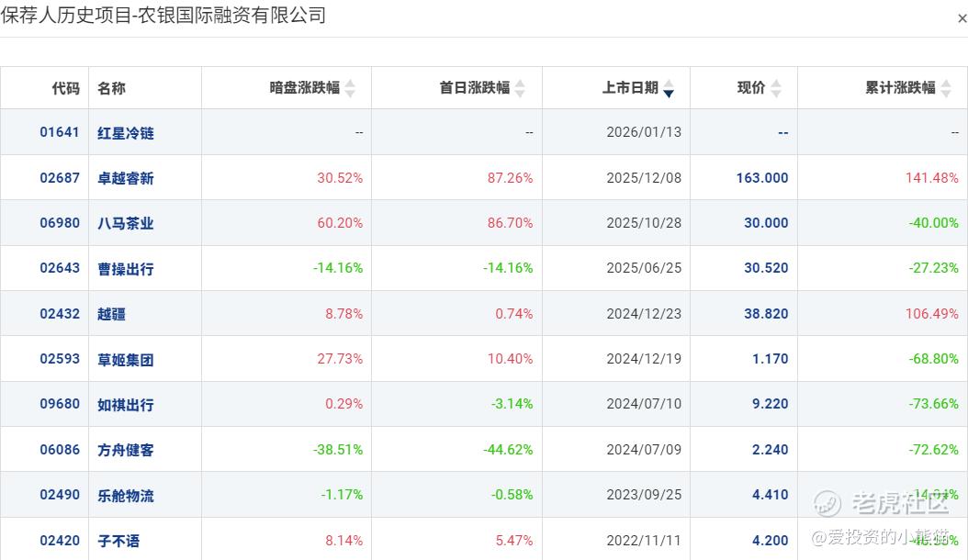Select listing date 2023/09/25

(644, 495)
